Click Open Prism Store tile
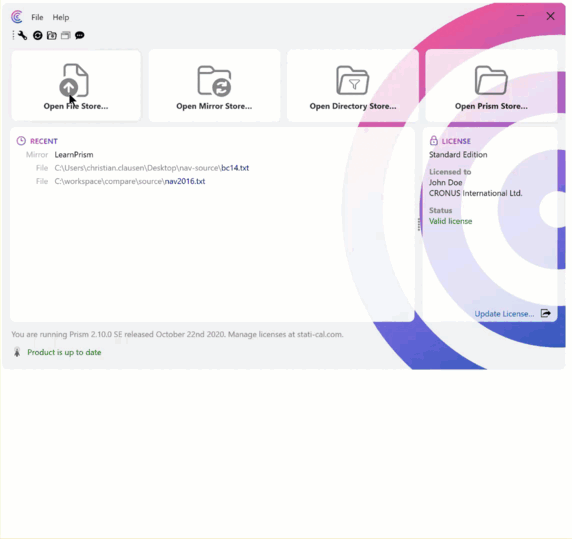The width and height of the screenshot is (572, 539). tap(491, 85)
